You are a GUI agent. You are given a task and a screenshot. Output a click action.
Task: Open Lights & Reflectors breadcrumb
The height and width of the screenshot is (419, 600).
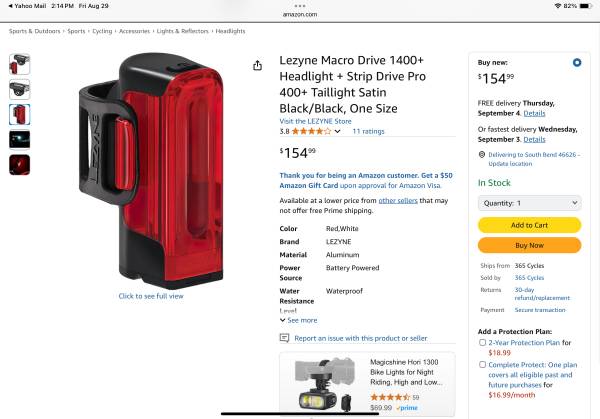click(x=183, y=31)
